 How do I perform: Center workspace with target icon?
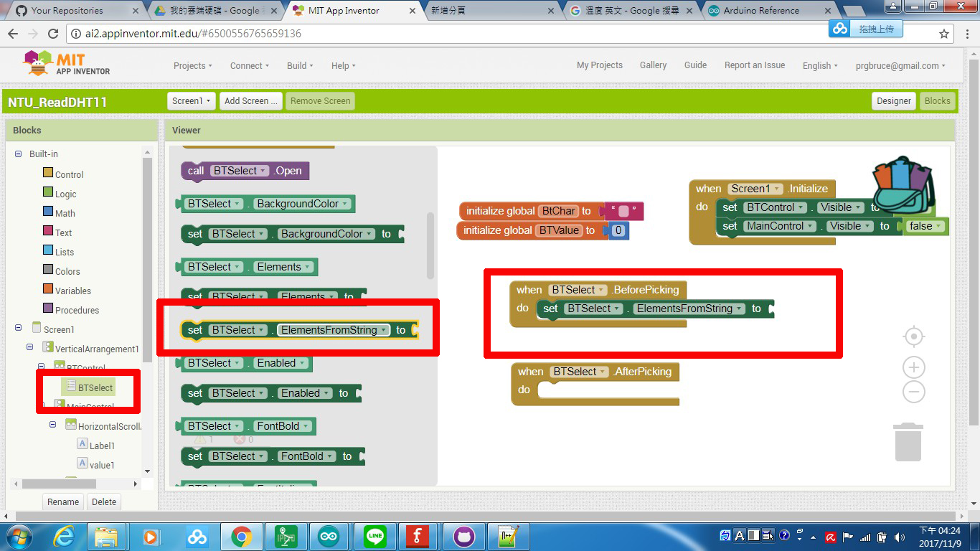tap(913, 336)
